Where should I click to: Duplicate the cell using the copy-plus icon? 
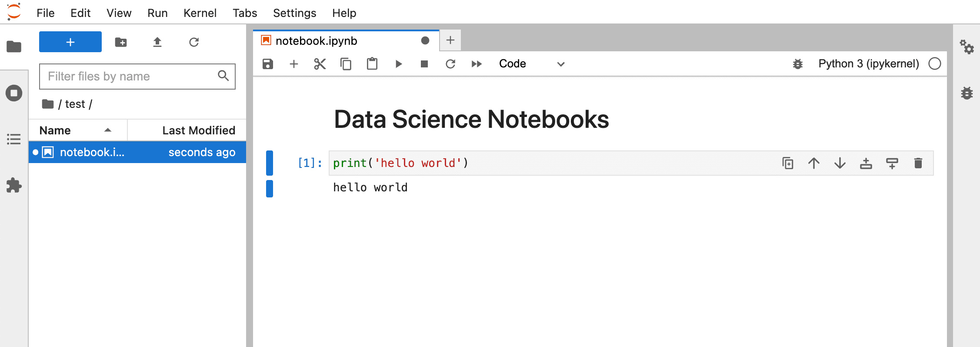(787, 163)
